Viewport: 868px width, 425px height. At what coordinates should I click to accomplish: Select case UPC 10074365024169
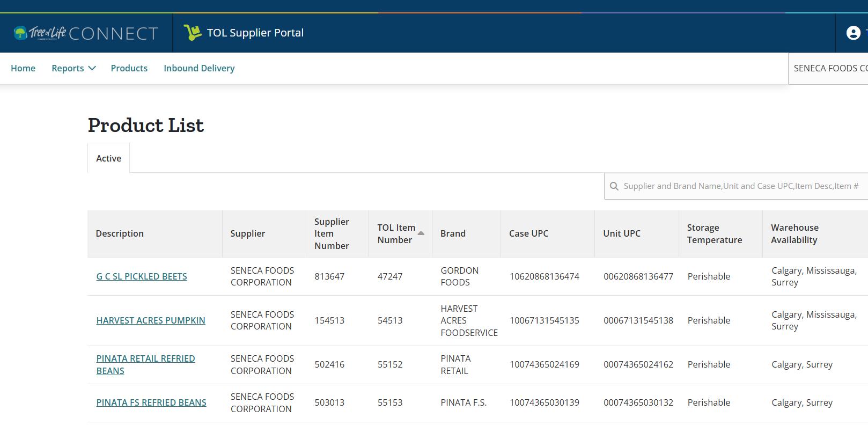click(545, 364)
